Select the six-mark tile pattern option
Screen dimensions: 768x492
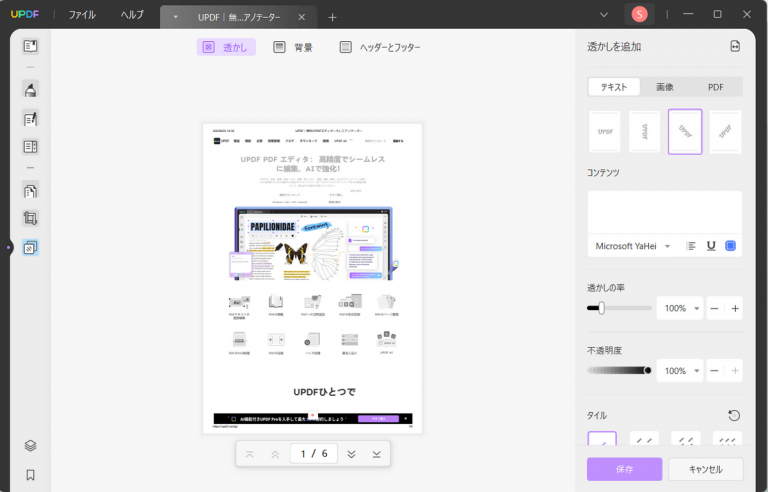click(x=727, y=438)
